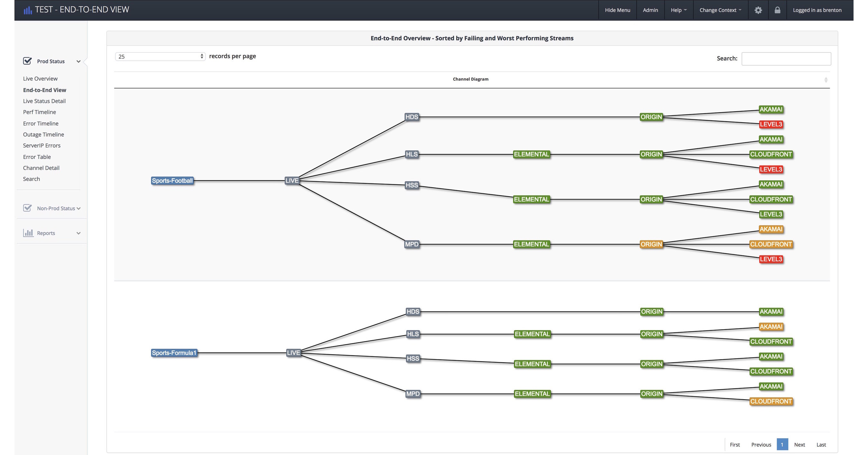Click green LEVEL3 node on Football HSS
868x455 pixels.
pos(771,214)
